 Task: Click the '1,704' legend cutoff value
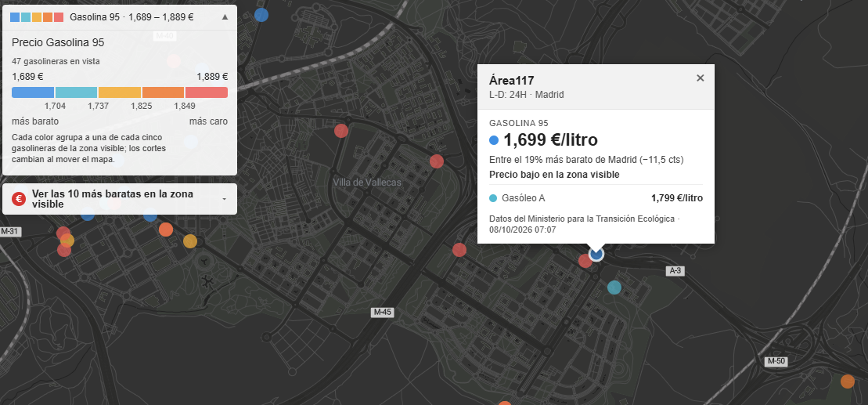coord(55,106)
